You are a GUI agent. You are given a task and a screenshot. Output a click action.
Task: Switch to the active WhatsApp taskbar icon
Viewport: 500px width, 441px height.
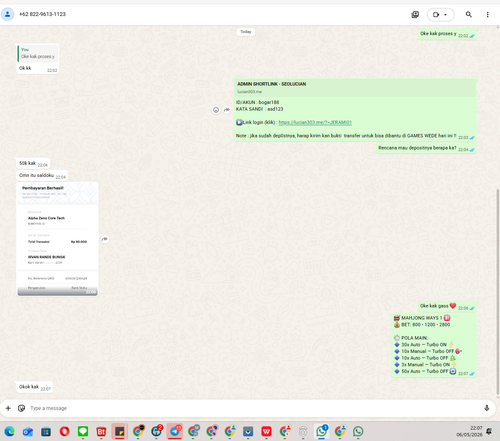coord(322,432)
